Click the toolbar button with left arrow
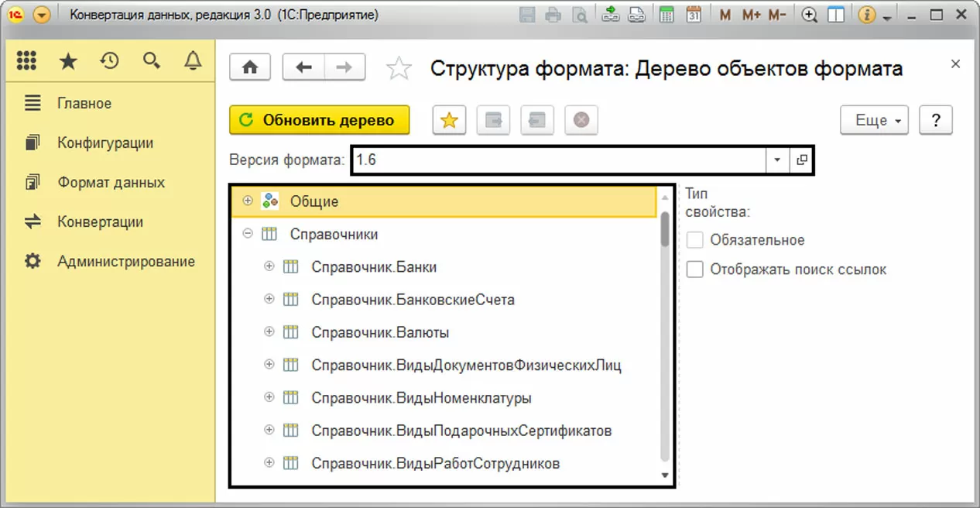The width and height of the screenshot is (980, 508). [x=537, y=120]
